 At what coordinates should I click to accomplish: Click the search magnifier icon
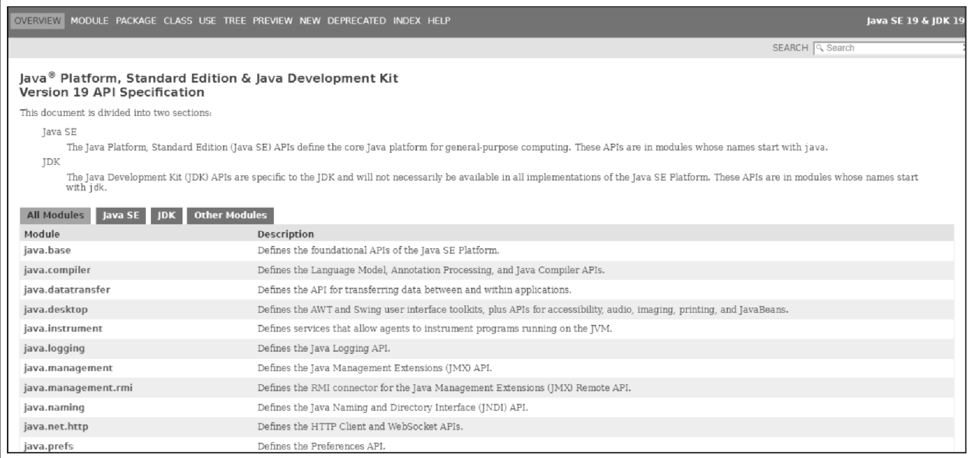pyautogui.click(x=820, y=48)
